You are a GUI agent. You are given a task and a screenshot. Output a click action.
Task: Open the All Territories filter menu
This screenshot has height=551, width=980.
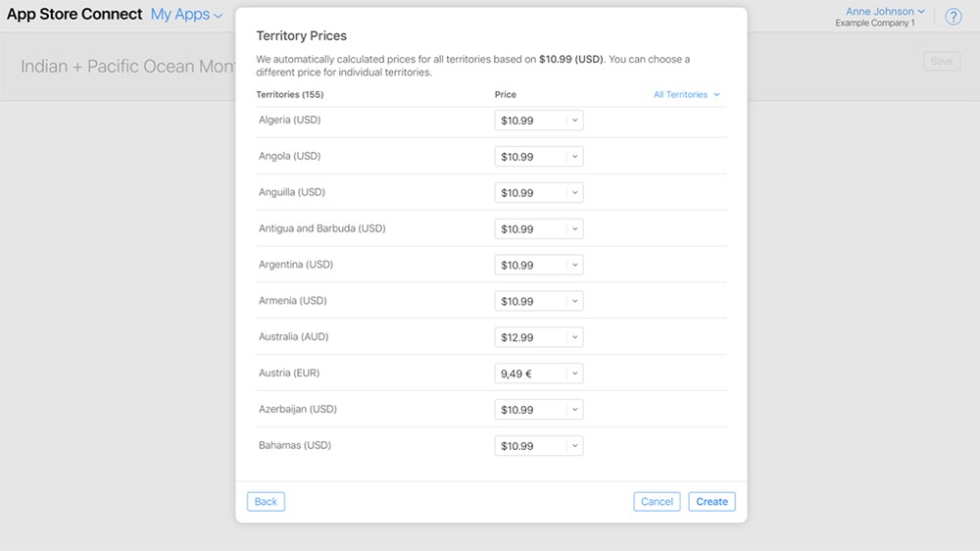tap(686, 94)
